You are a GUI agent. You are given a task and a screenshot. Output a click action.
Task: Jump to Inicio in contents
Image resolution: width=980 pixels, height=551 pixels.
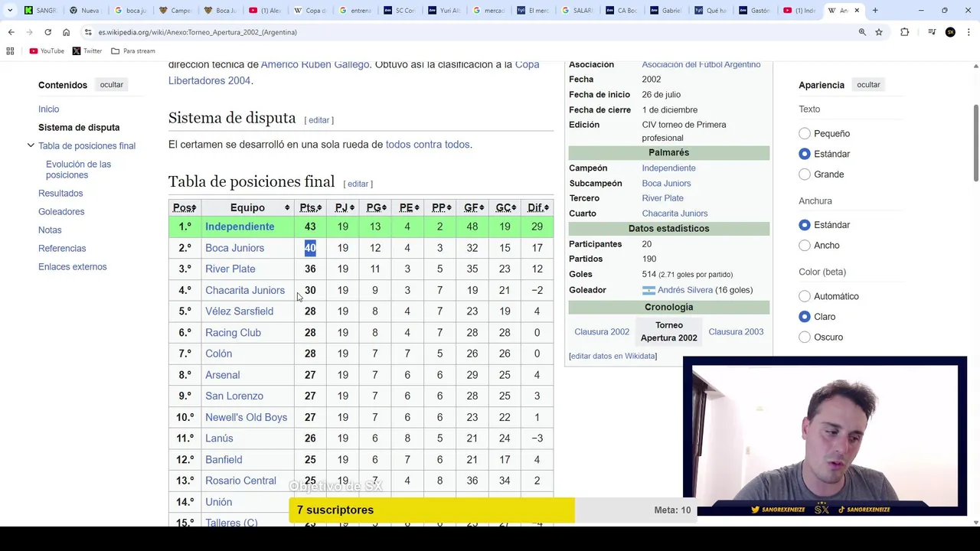48,109
